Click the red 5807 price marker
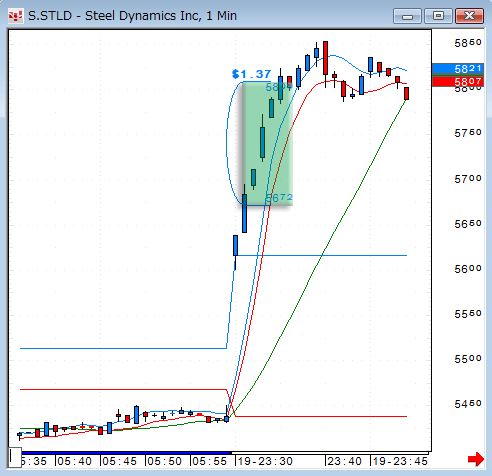This screenshot has height=476, width=492. click(457, 82)
